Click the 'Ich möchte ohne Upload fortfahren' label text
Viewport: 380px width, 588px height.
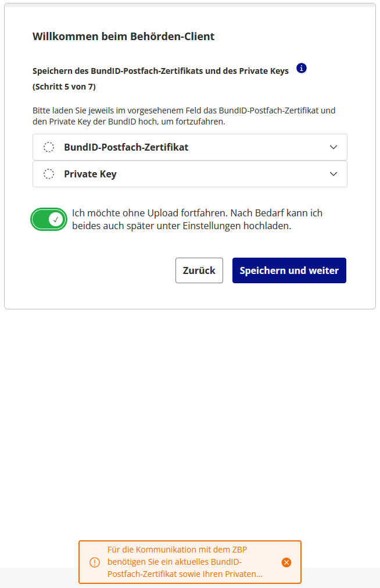click(x=197, y=213)
